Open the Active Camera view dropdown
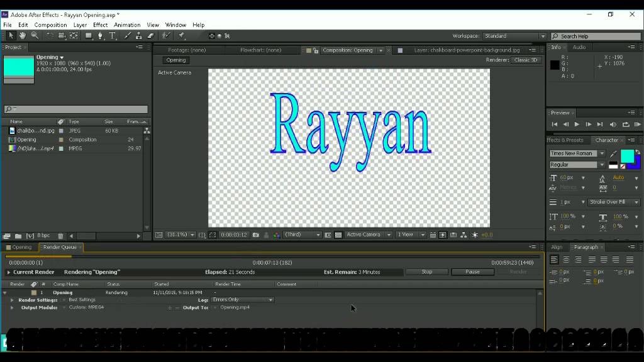Screen dimensions: 644x362 click(368, 235)
